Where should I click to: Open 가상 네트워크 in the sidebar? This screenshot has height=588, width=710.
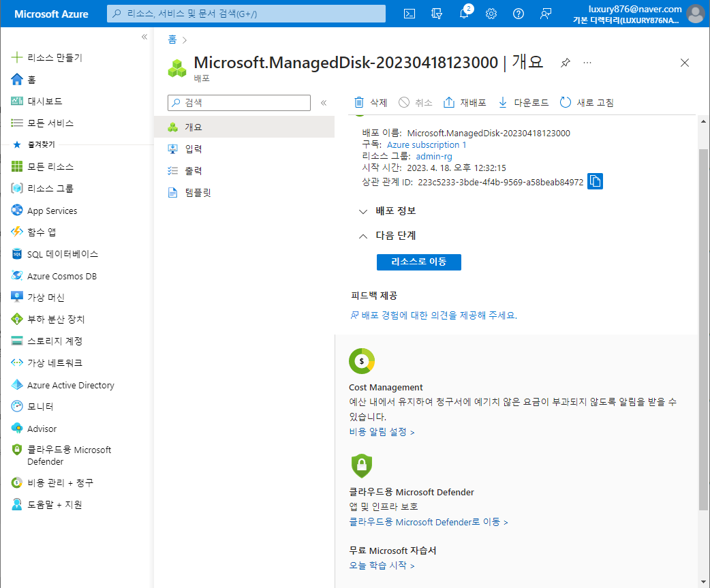click(46, 362)
